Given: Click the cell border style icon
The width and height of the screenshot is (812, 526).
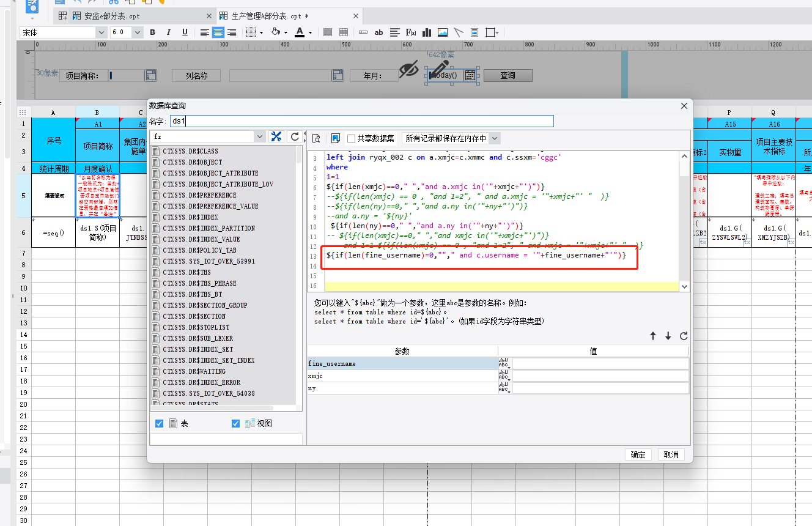Looking at the screenshot, I should click(251, 32).
